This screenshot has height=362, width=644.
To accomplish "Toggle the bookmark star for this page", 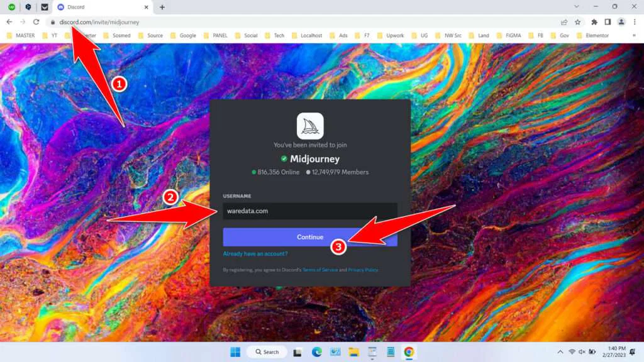I will click(x=577, y=21).
